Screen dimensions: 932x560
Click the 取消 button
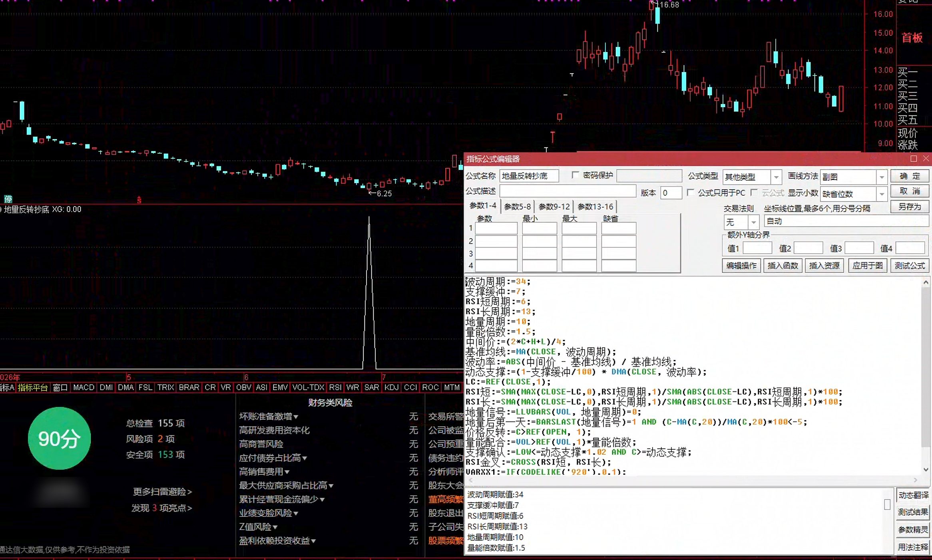click(910, 191)
